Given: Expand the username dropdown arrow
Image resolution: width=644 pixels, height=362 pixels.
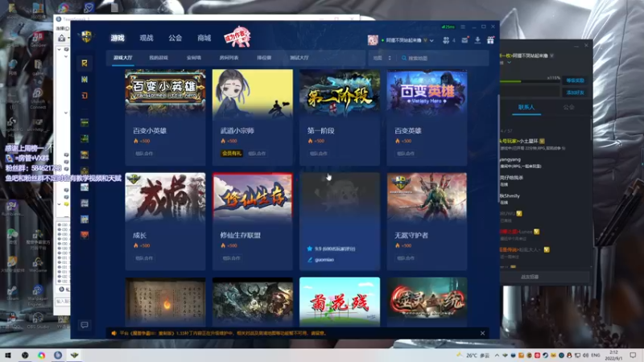Looking at the screenshot, I should click(431, 41).
